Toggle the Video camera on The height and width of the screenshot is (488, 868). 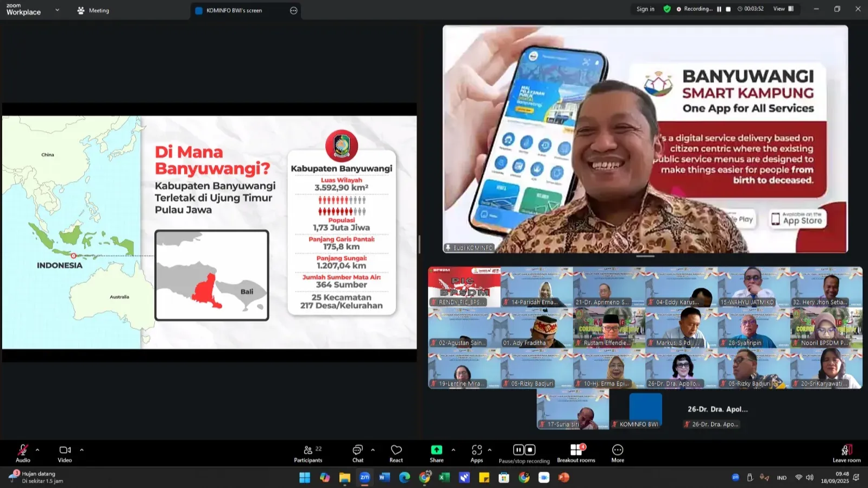[65, 453]
